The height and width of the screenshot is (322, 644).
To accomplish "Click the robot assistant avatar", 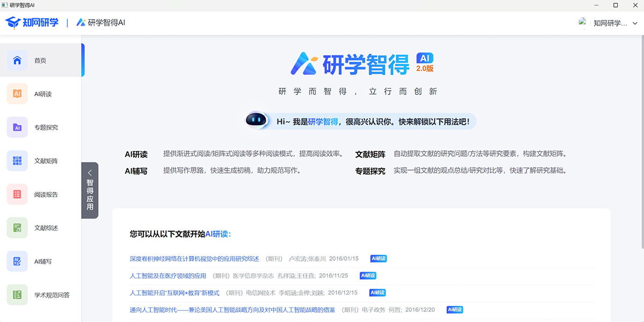I will [257, 121].
